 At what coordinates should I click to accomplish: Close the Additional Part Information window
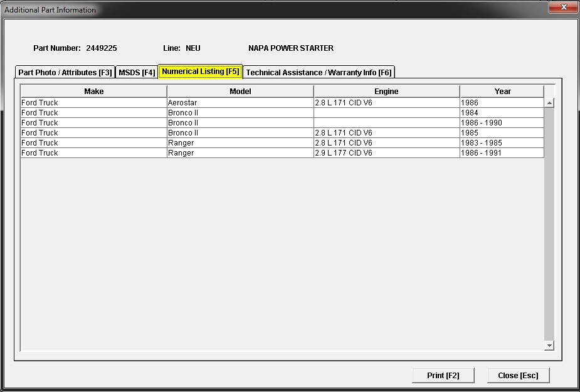pos(563,7)
